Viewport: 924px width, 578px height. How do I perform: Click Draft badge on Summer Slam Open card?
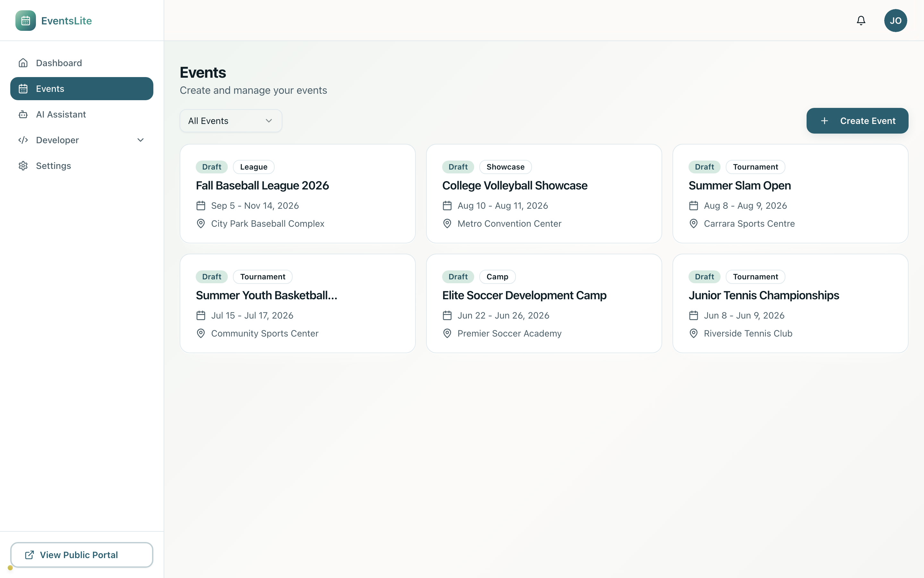pyautogui.click(x=704, y=167)
